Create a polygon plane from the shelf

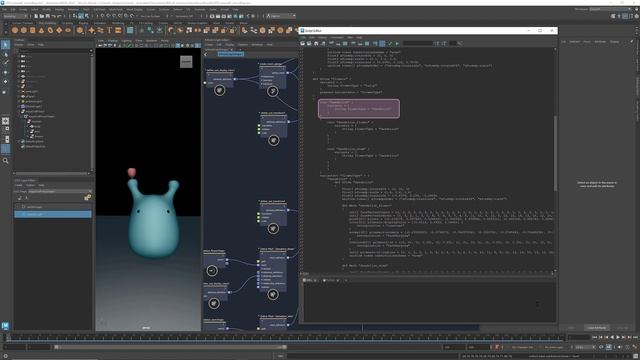coord(59,30)
